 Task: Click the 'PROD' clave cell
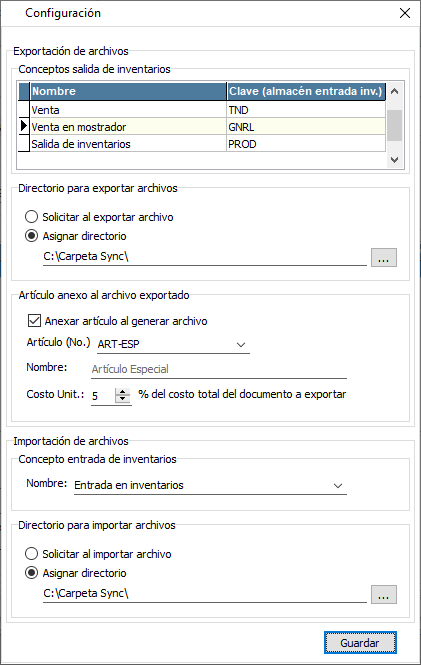click(306, 144)
